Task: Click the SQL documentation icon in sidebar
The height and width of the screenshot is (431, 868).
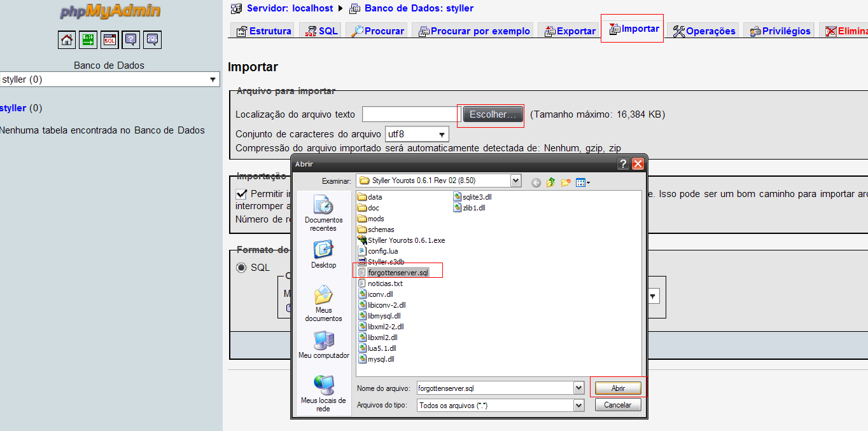Action: (x=153, y=40)
